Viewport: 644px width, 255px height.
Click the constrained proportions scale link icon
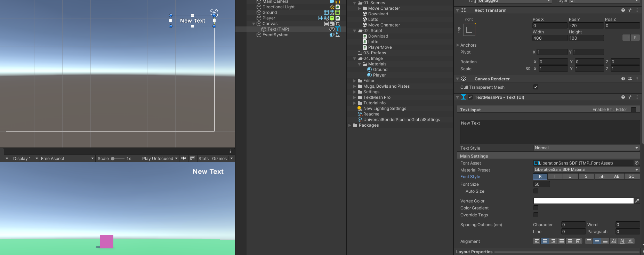coord(528,69)
